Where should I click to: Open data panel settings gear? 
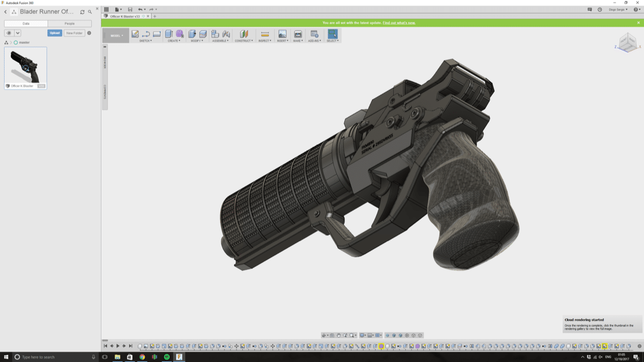tap(89, 33)
